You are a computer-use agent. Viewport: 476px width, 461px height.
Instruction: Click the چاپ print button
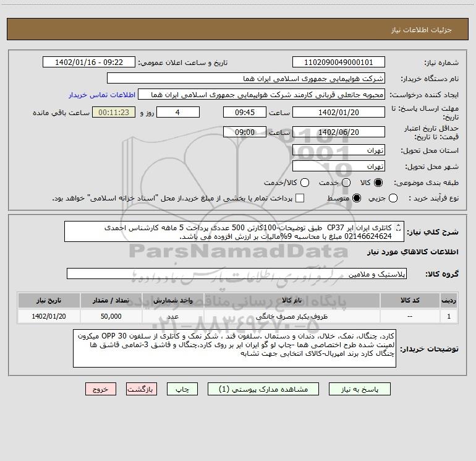point(182,389)
